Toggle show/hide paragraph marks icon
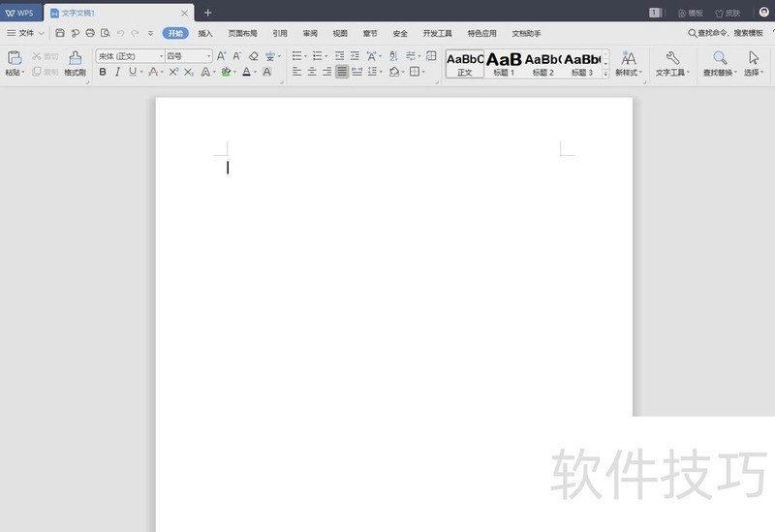 [410, 56]
